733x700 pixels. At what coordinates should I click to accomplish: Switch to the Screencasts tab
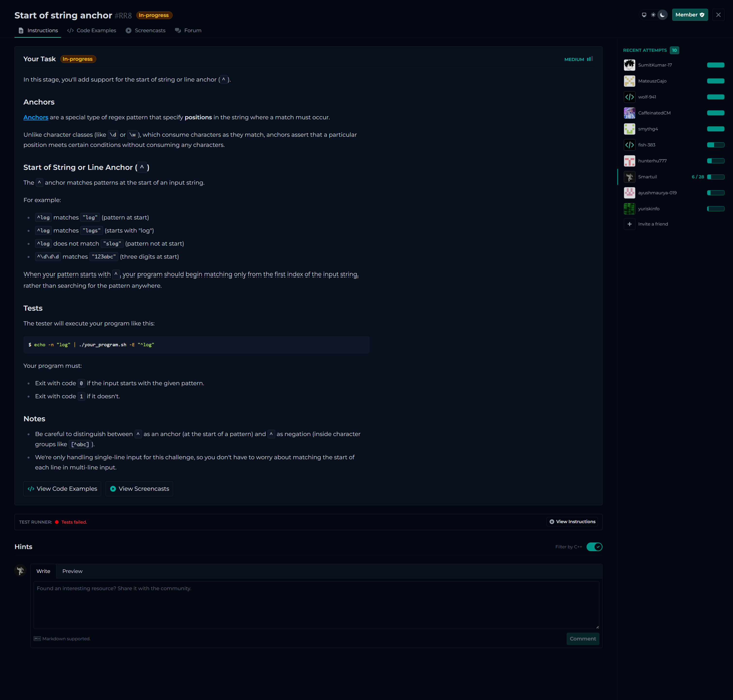pos(145,30)
